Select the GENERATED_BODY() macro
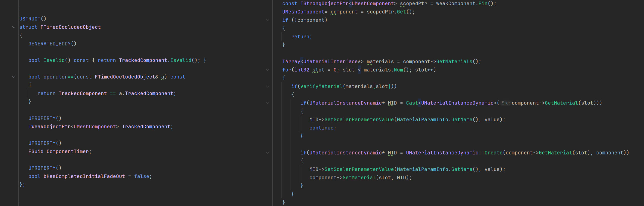Viewport: 644px width, 206px height. (52, 44)
